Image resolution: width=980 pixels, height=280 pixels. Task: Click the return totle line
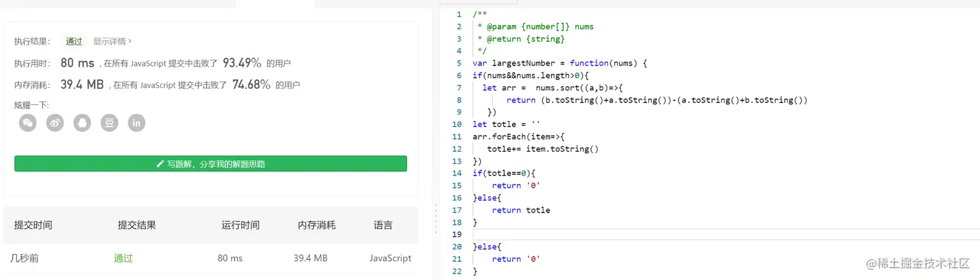(521, 210)
